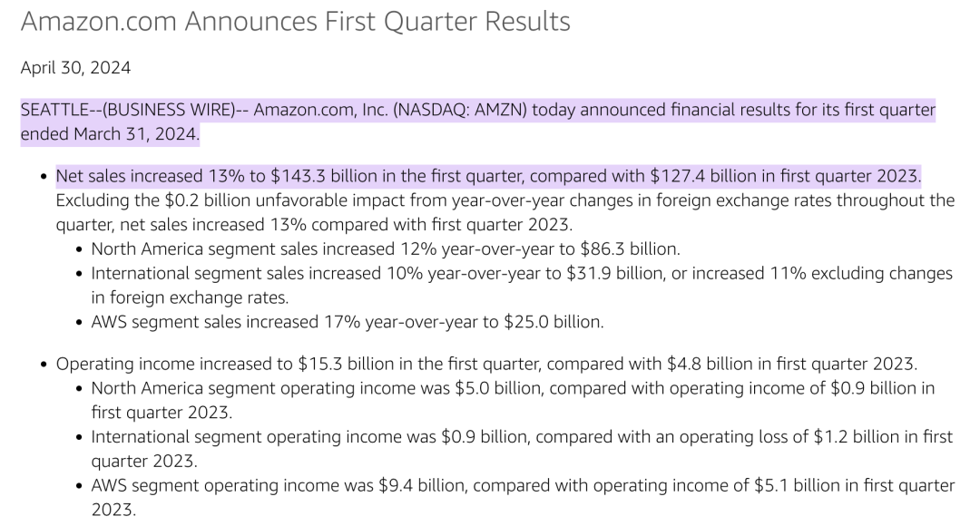
Task: Click the highlighted Net sales increased 13% sentence
Action: (x=488, y=176)
